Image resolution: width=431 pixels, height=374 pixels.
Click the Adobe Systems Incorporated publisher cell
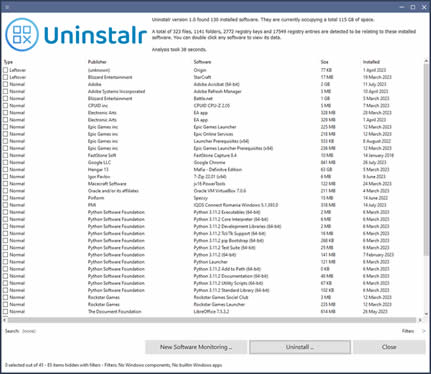116,91
